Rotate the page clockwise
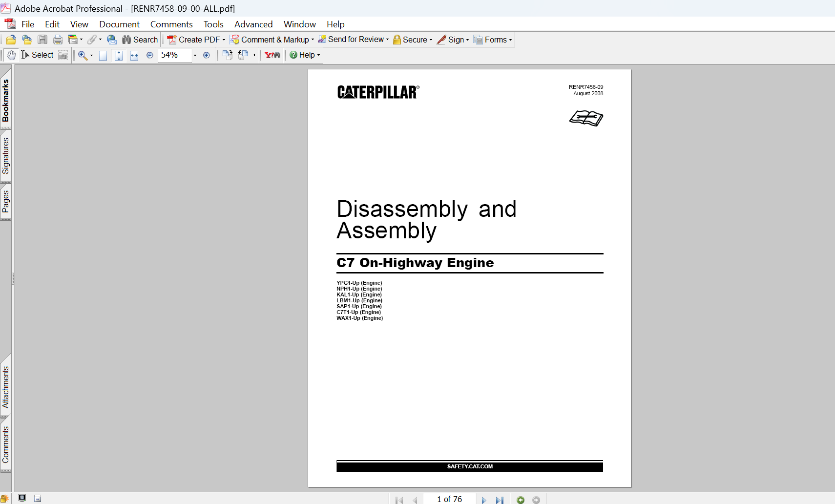 tap(228, 55)
